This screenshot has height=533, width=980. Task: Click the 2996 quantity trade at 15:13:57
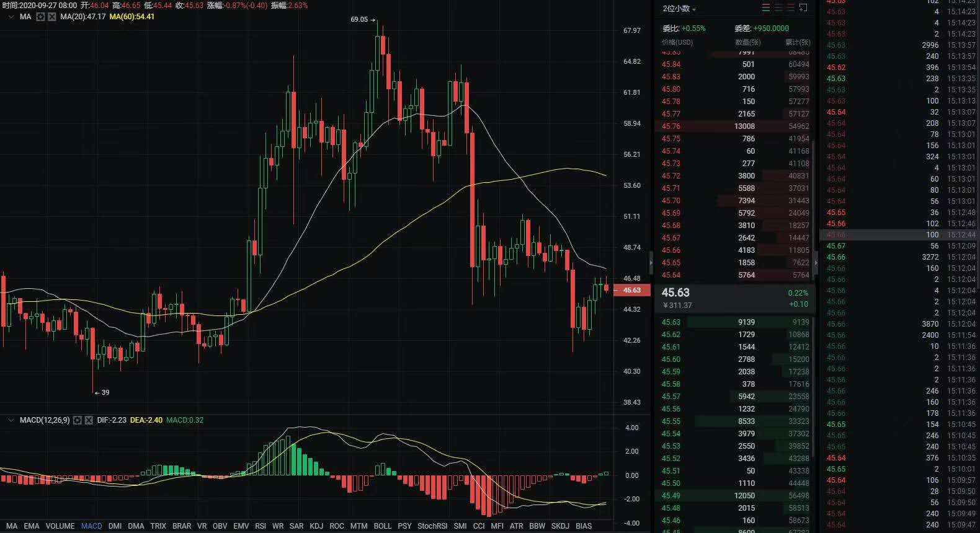coord(899,45)
